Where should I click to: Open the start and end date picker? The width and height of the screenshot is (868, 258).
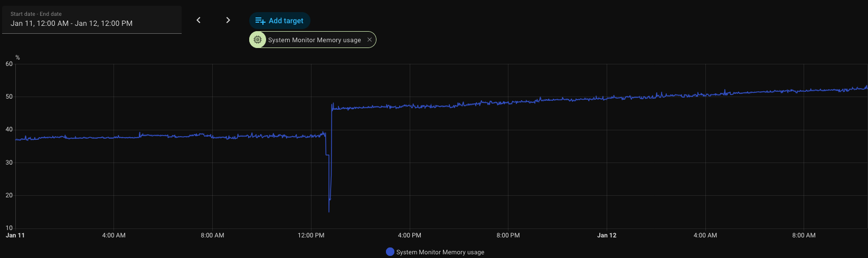point(92,20)
